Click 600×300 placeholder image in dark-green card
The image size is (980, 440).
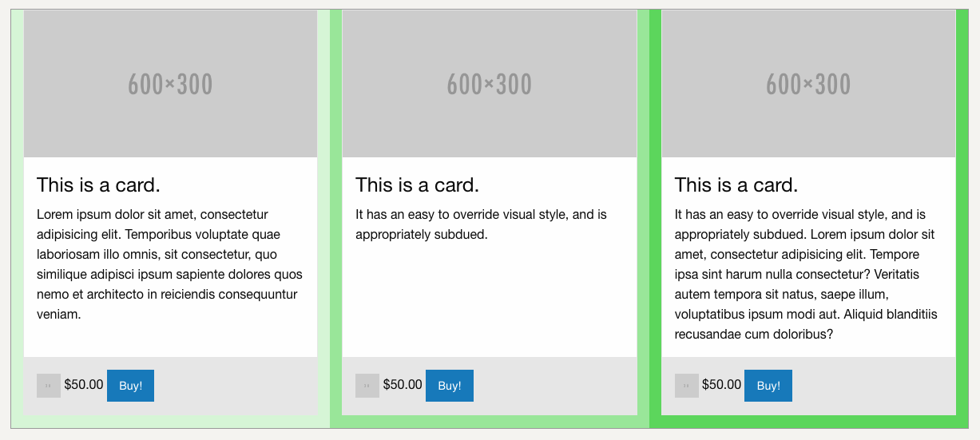(808, 84)
